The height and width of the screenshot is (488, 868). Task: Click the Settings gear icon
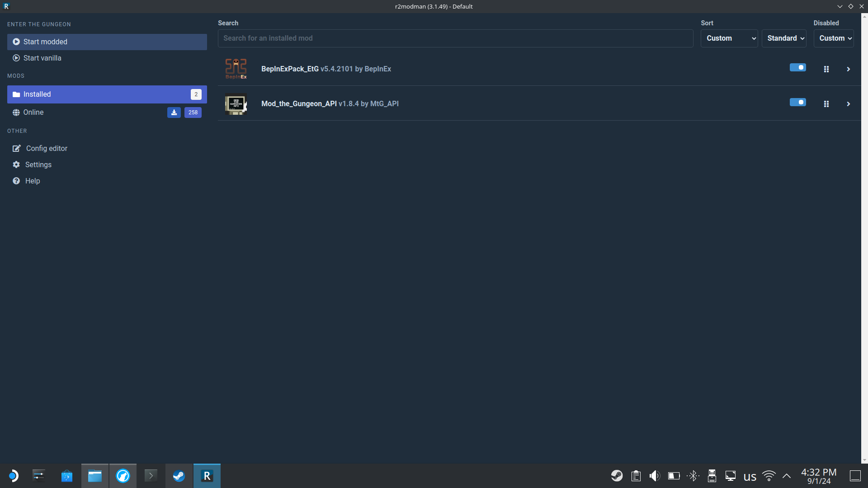point(16,164)
